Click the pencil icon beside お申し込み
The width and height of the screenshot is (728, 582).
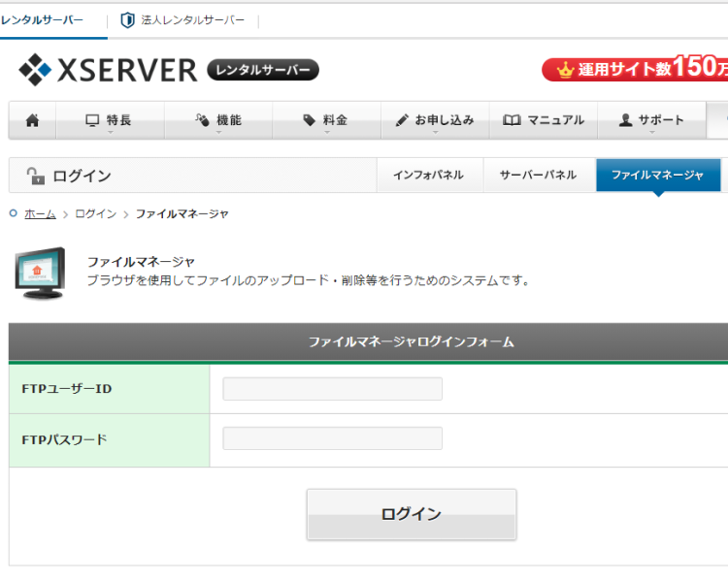(402, 120)
